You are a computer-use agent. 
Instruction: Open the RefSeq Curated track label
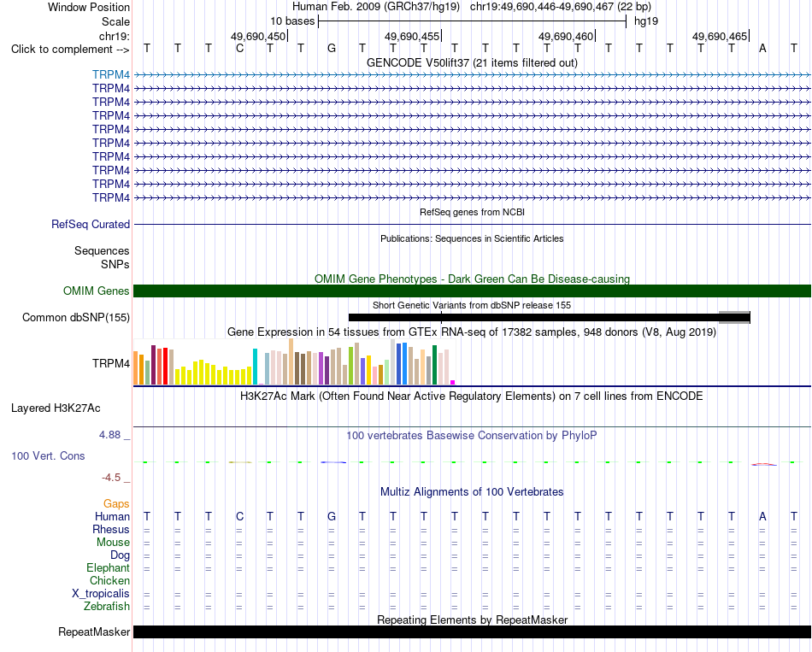tap(90, 224)
